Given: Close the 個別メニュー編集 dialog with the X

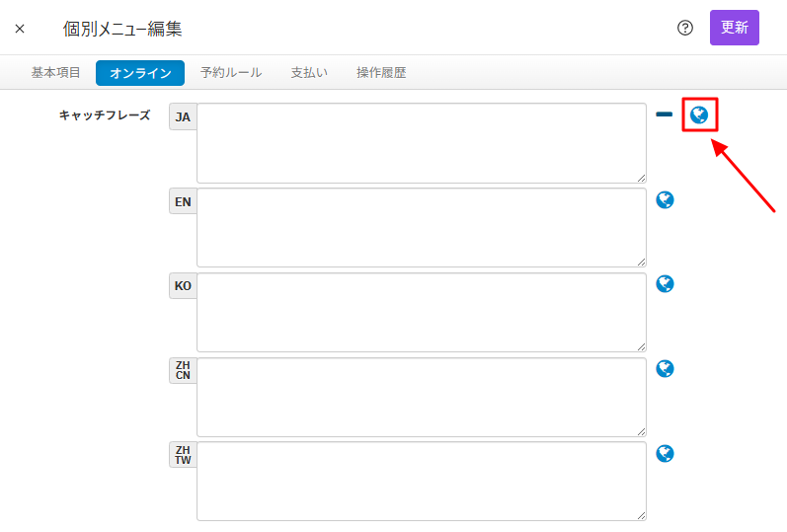Looking at the screenshot, I should (20, 29).
